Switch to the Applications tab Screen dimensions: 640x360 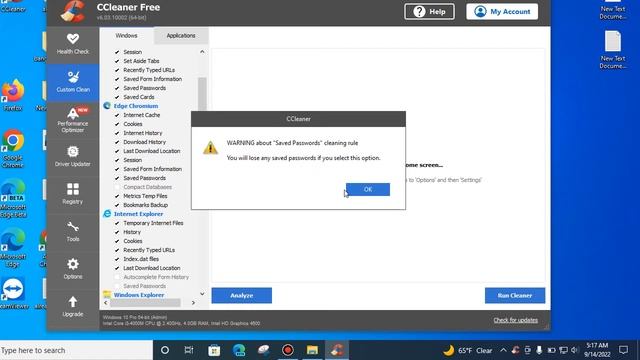181,36
